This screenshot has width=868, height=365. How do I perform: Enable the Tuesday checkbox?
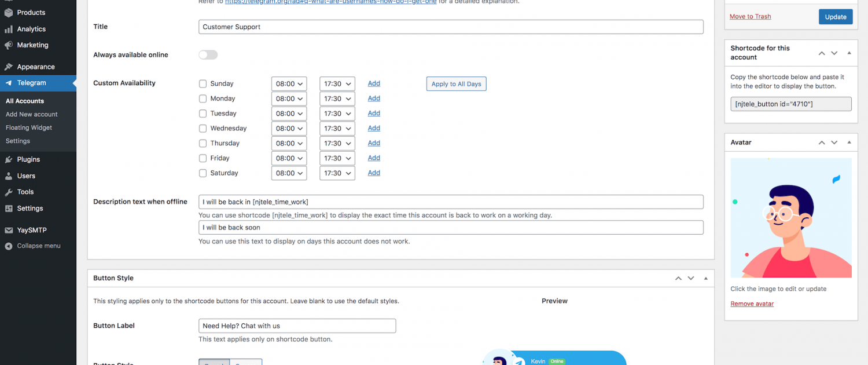pos(203,114)
